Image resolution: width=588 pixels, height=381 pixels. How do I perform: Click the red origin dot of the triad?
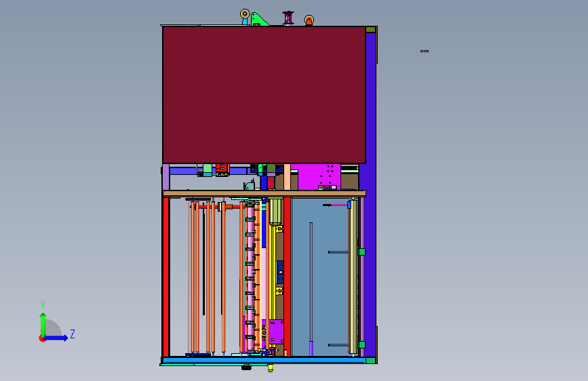(x=41, y=338)
